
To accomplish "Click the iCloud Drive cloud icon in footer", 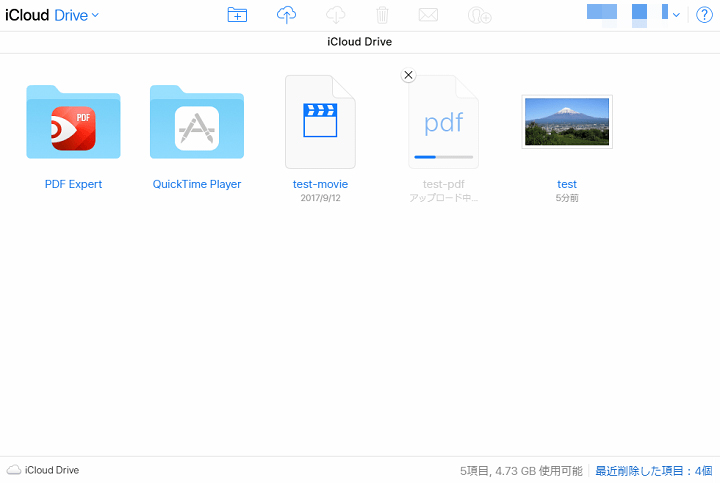I will click(14, 470).
